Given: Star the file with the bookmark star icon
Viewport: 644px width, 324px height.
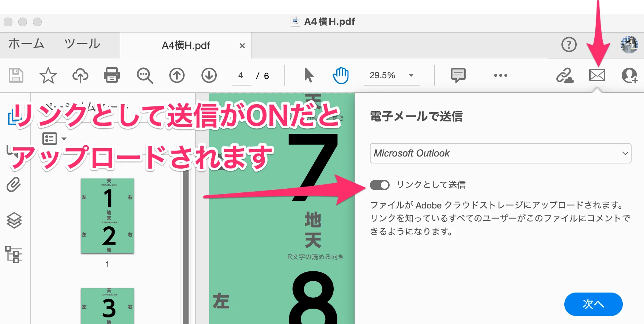Looking at the screenshot, I should (48, 75).
